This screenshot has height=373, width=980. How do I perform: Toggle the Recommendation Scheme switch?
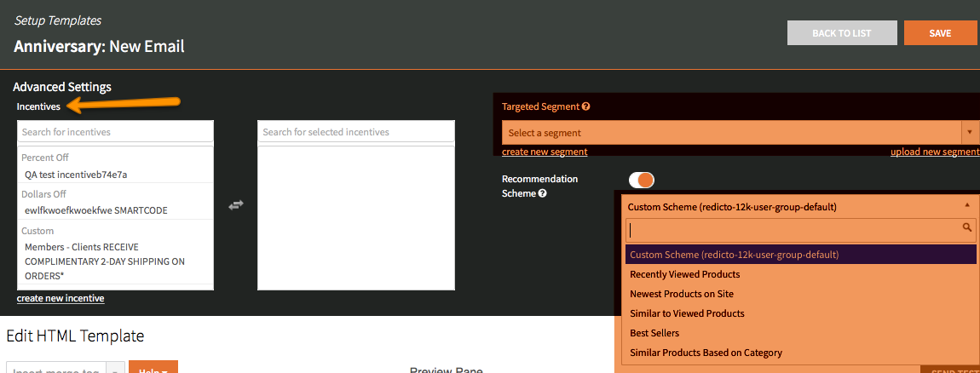pos(641,181)
